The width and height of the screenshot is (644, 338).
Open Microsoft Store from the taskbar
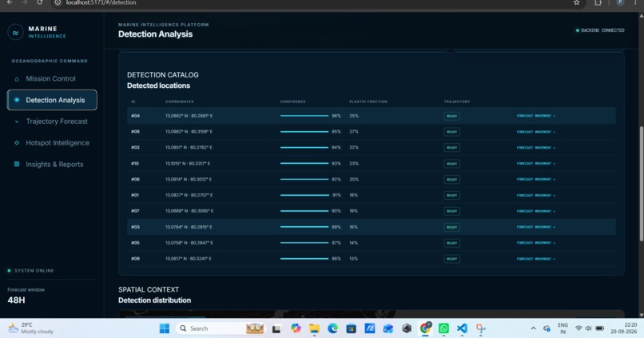(x=351, y=328)
